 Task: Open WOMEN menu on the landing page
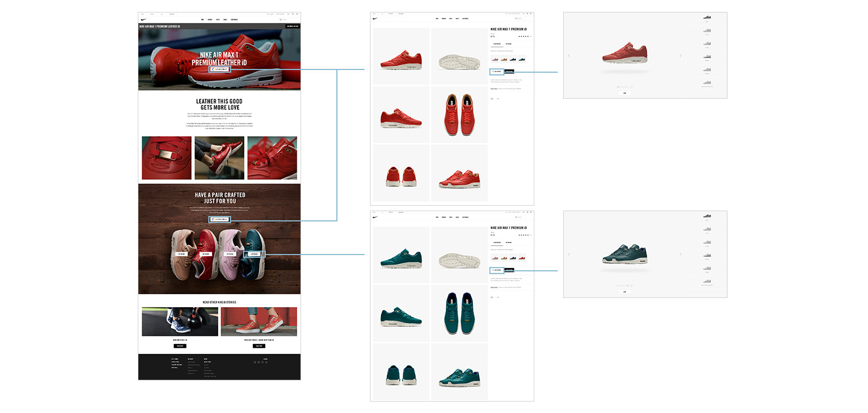pyautogui.click(x=210, y=20)
